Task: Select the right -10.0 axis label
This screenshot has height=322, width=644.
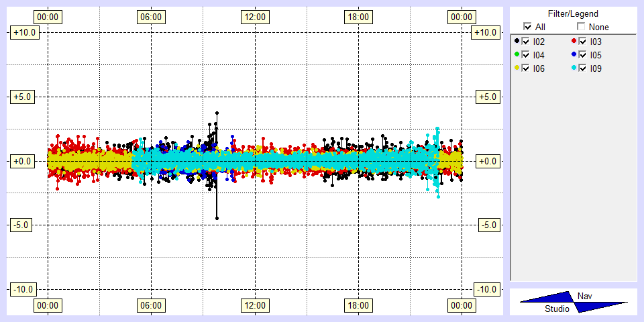Action: click(x=486, y=289)
